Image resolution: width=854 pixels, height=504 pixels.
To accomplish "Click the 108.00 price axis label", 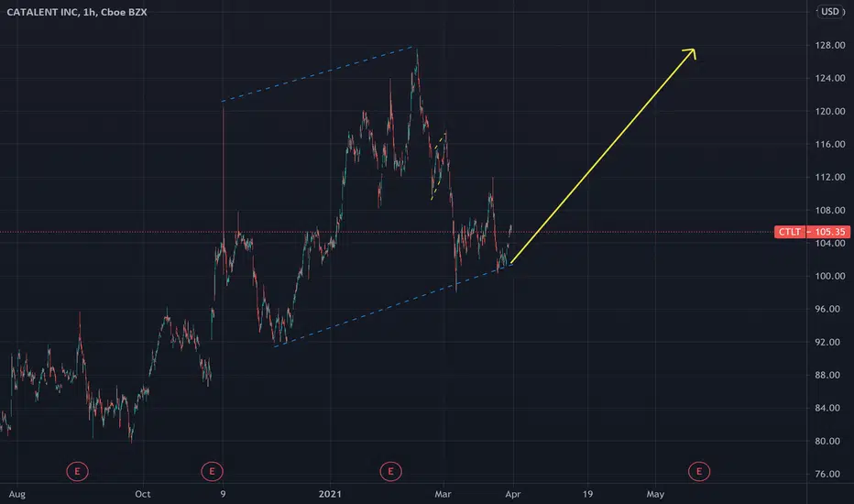I will (830, 211).
